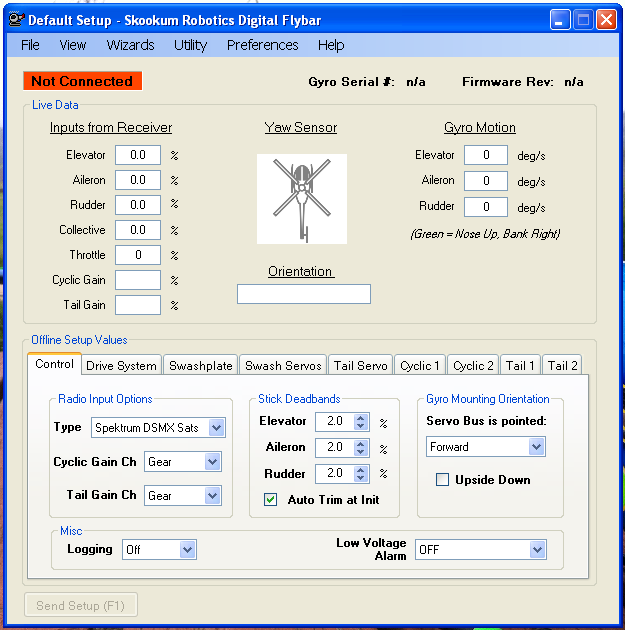Click the Orientation text field

coord(304,294)
